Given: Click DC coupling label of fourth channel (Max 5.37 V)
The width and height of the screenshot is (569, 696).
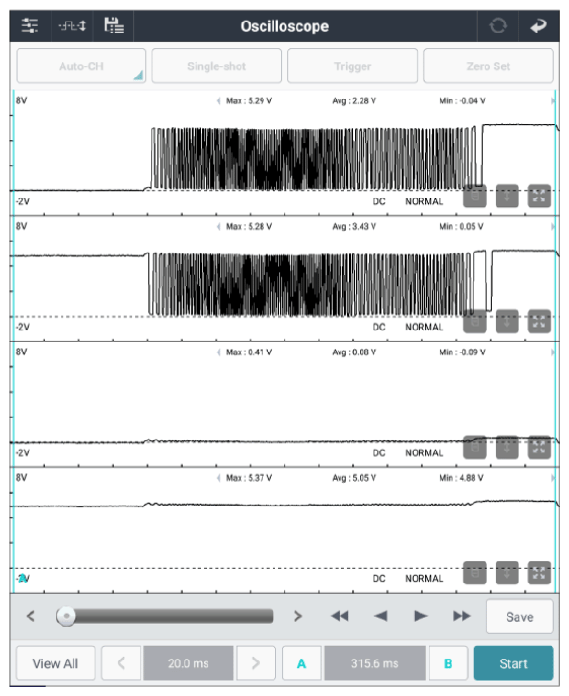Looking at the screenshot, I should click(379, 578).
